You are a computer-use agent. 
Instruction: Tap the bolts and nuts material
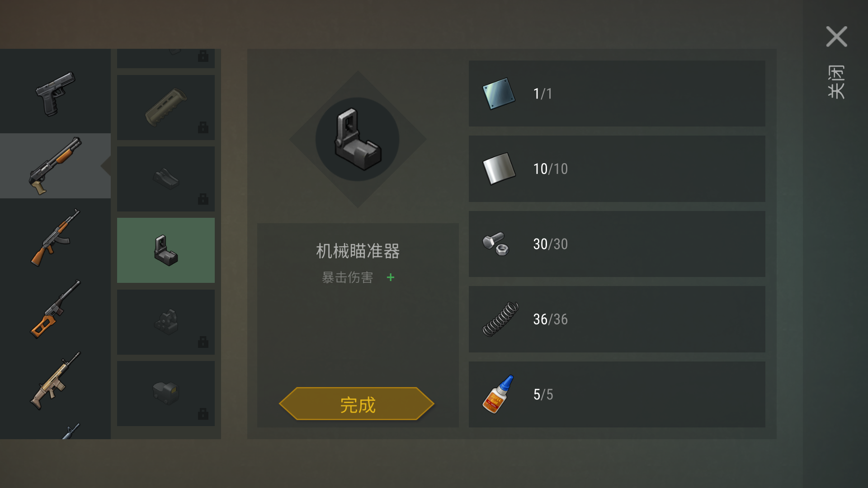(617, 244)
